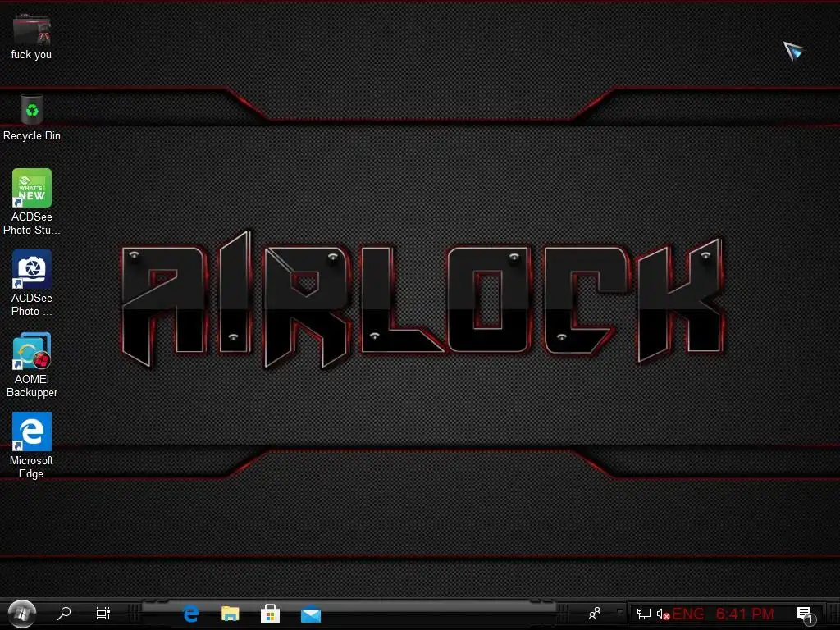Viewport: 840px width, 630px height.
Task: Select the Recycle Bin desktop icon
Action: (32, 110)
